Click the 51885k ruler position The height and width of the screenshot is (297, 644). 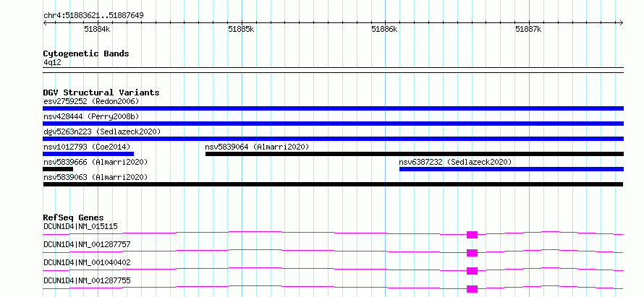coord(241,29)
